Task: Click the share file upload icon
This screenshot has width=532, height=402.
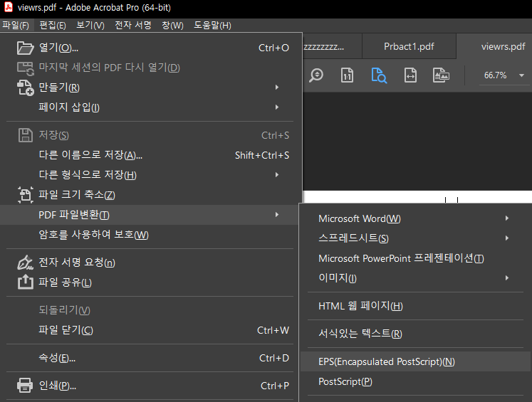Action: (x=26, y=282)
